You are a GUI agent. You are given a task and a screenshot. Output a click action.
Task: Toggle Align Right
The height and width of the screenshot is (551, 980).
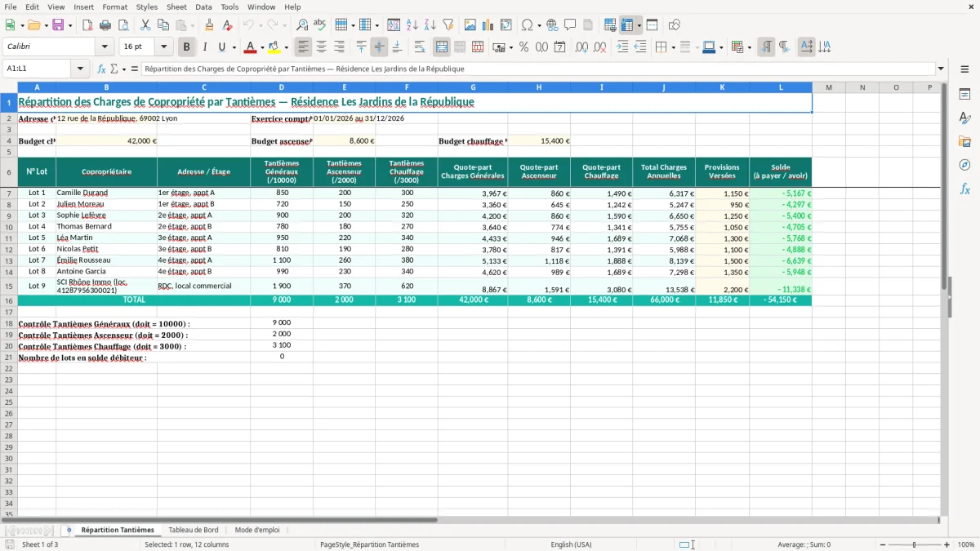point(339,47)
